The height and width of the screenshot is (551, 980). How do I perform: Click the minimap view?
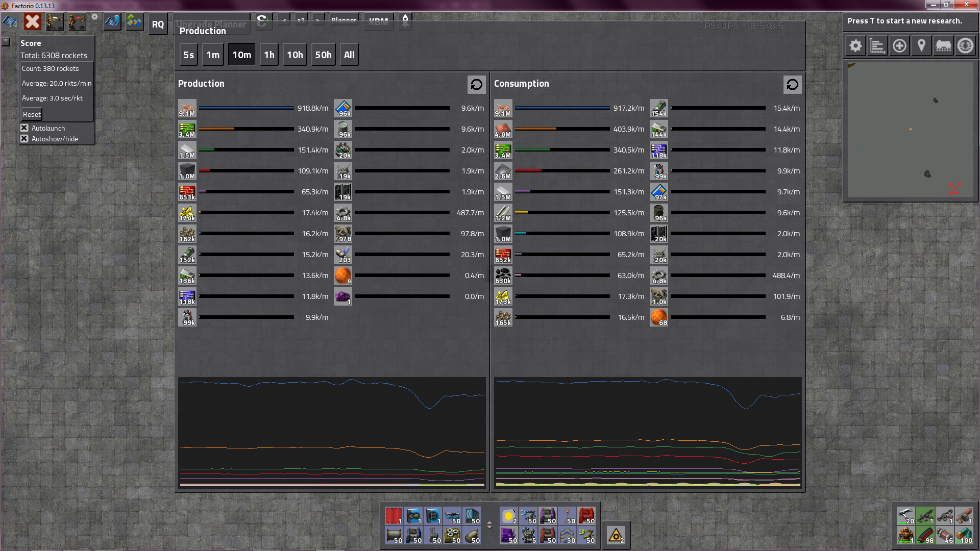tap(911, 130)
